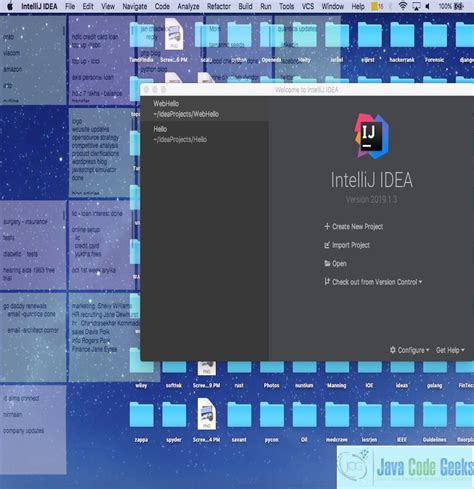Image resolution: width=474 pixels, height=489 pixels.
Task: Open the Navigate menu
Action: (135, 6)
